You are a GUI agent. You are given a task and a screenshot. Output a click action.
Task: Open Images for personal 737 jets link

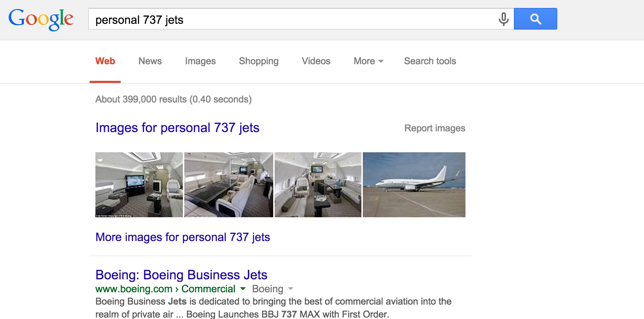click(177, 128)
